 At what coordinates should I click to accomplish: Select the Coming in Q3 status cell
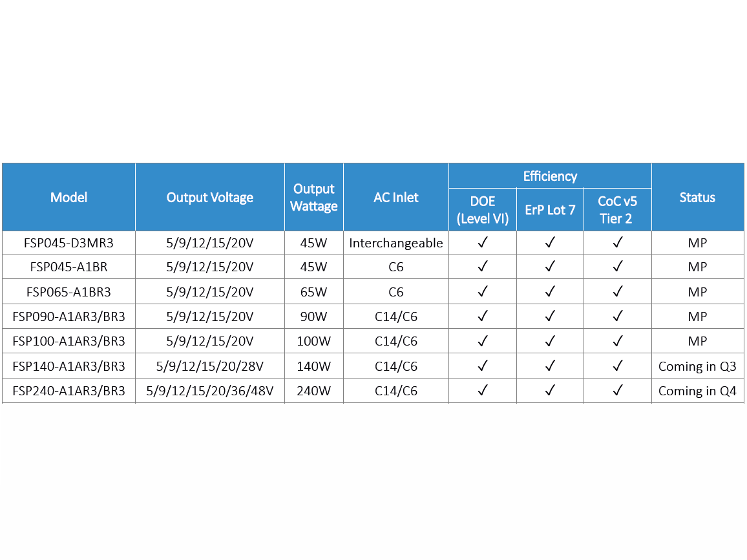pos(697,366)
